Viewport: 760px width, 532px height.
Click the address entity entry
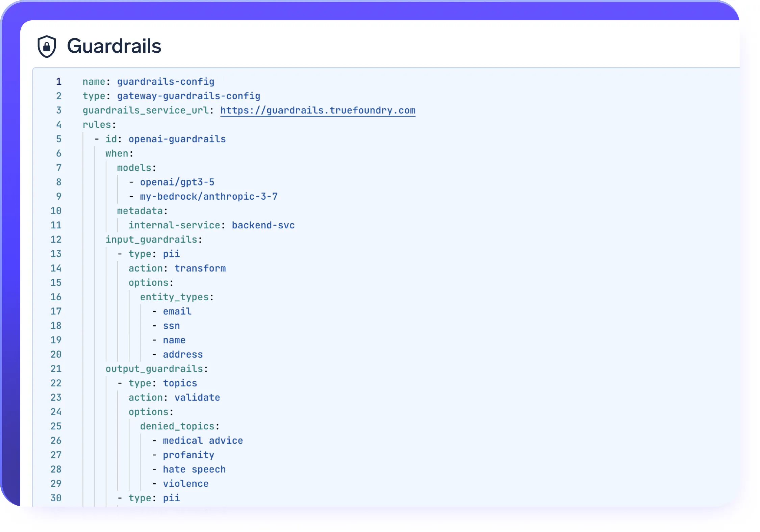pyautogui.click(x=183, y=354)
